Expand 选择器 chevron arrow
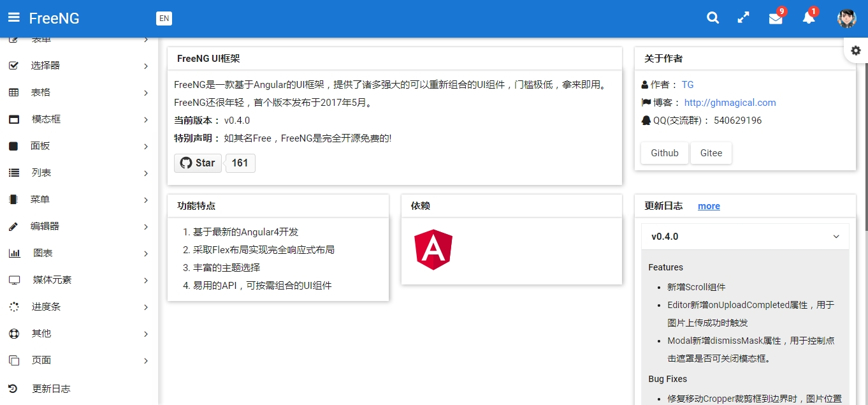 (146, 66)
